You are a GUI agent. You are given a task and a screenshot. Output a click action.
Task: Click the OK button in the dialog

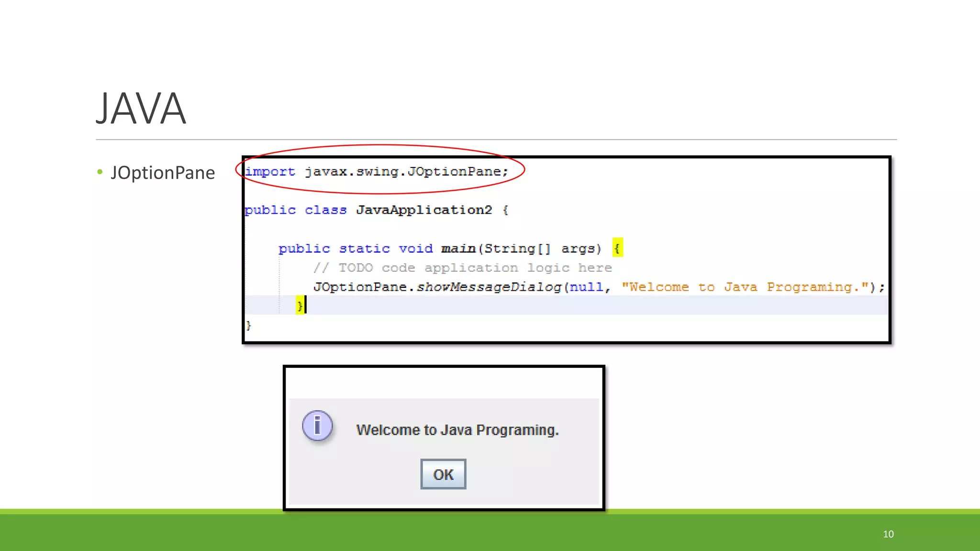(443, 474)
